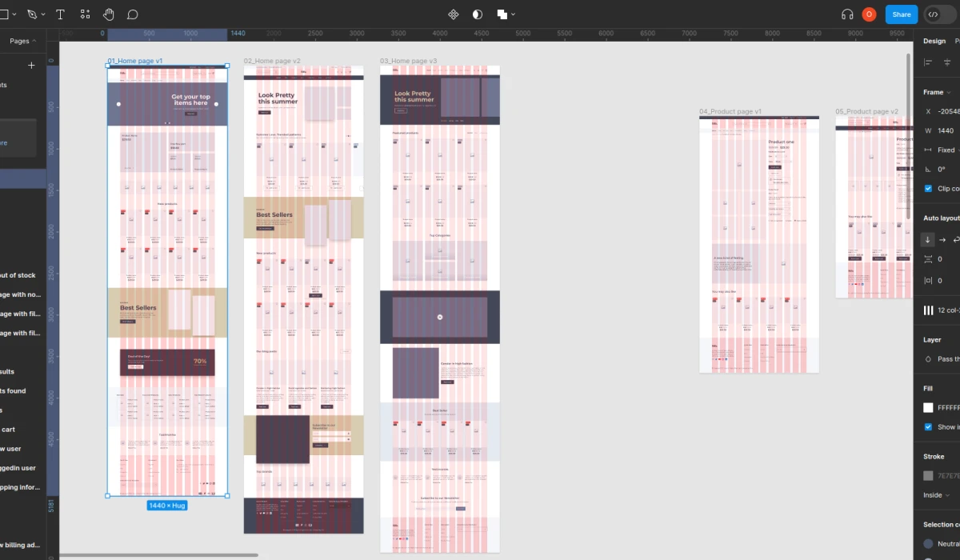The height and width of the screenshot is (560, 960).
Task: Open the Inside stroke position dropdown
Action: [932, 494]
